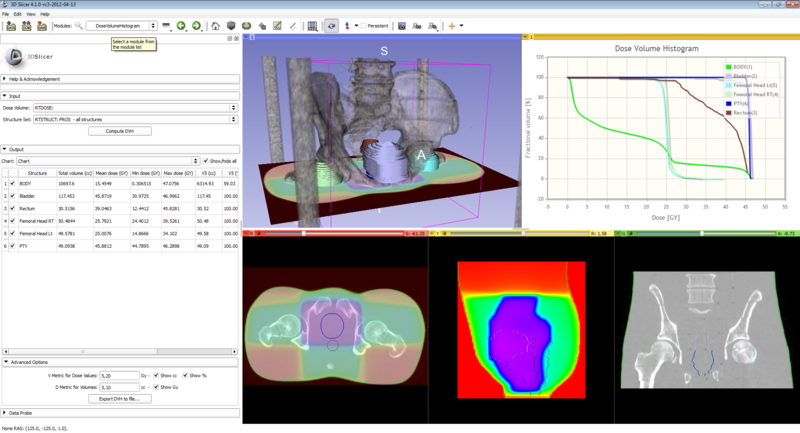Image resolution: width=800 pixels, height=433 pixels.
Task: Toggle the Show cc checkbox
Action: pos(156,375)
